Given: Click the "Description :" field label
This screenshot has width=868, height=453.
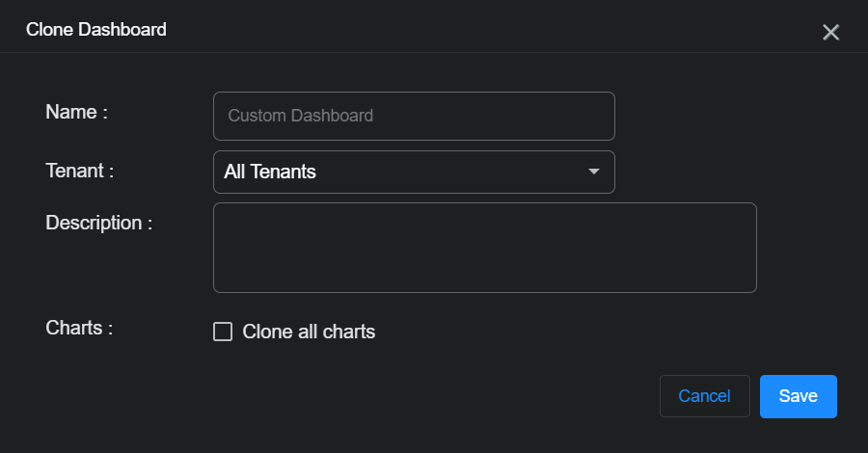Looking at the screenshot, I should click(x=99, y=223).
